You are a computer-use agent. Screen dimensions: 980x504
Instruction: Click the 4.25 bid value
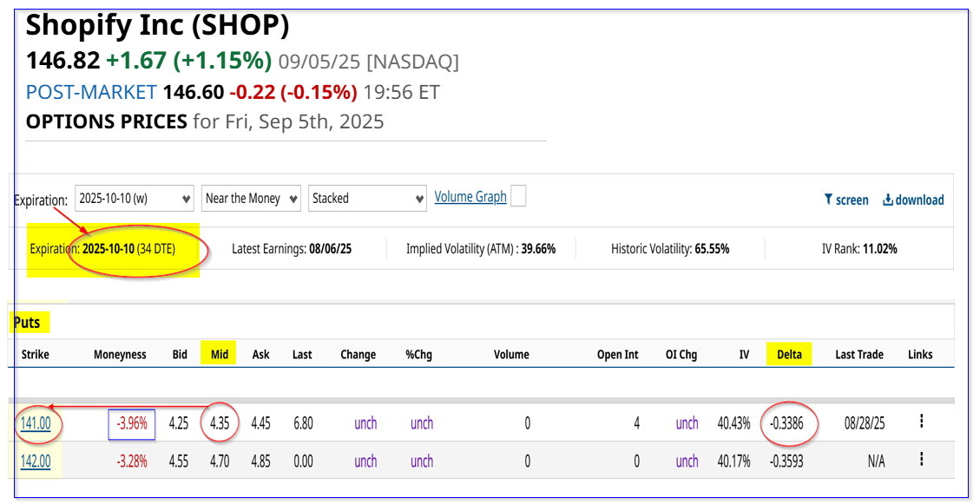(179, 423)
